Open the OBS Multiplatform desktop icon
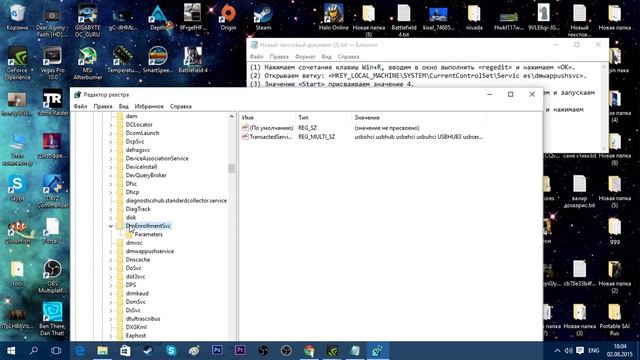Screen dimensions: 640x360 (52, 276)
